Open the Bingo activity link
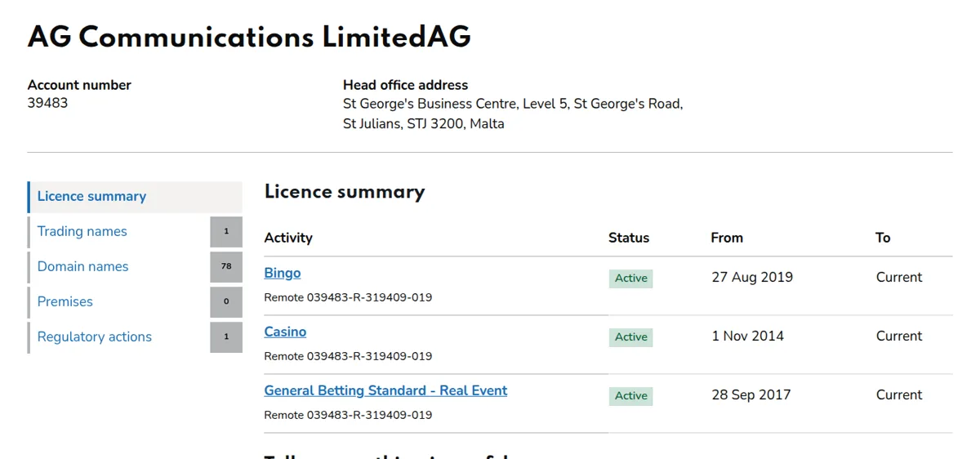The width and height of the screenshot is (980, 459). pos(283,273)
